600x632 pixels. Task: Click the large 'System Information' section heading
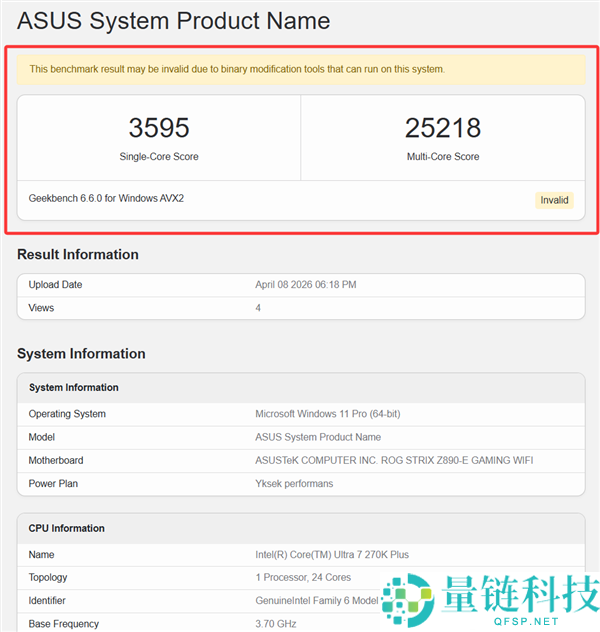coord(81,353)
